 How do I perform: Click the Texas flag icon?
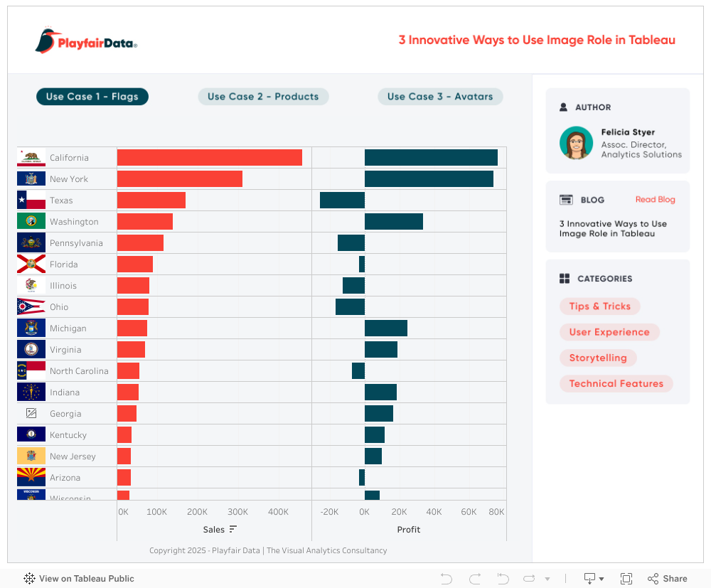tap(31, 201)
